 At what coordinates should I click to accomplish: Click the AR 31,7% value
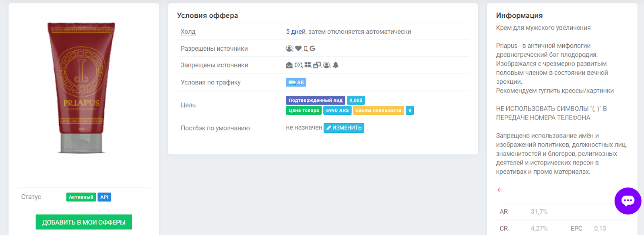click(539, 212)
